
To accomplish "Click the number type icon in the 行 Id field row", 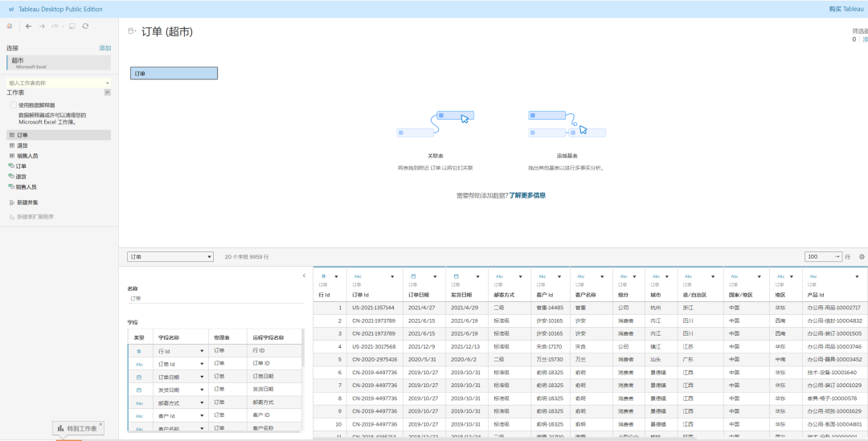I will 139,351.
